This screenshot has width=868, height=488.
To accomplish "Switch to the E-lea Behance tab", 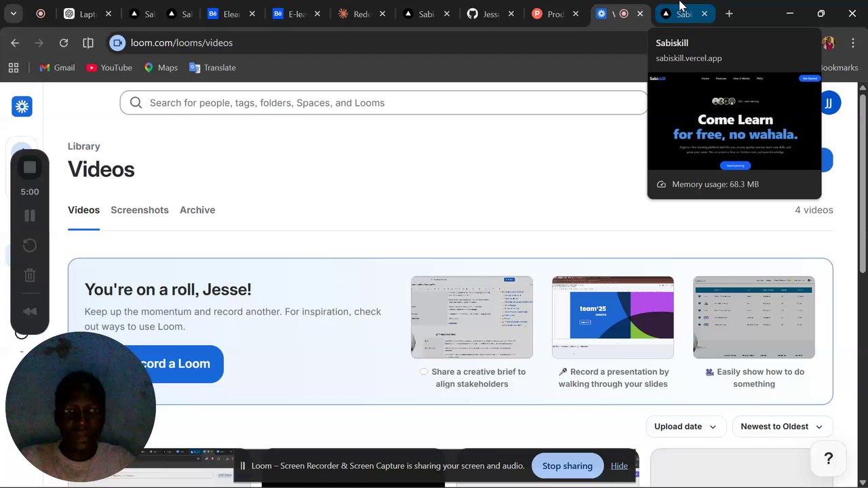I will pos(296,14).
